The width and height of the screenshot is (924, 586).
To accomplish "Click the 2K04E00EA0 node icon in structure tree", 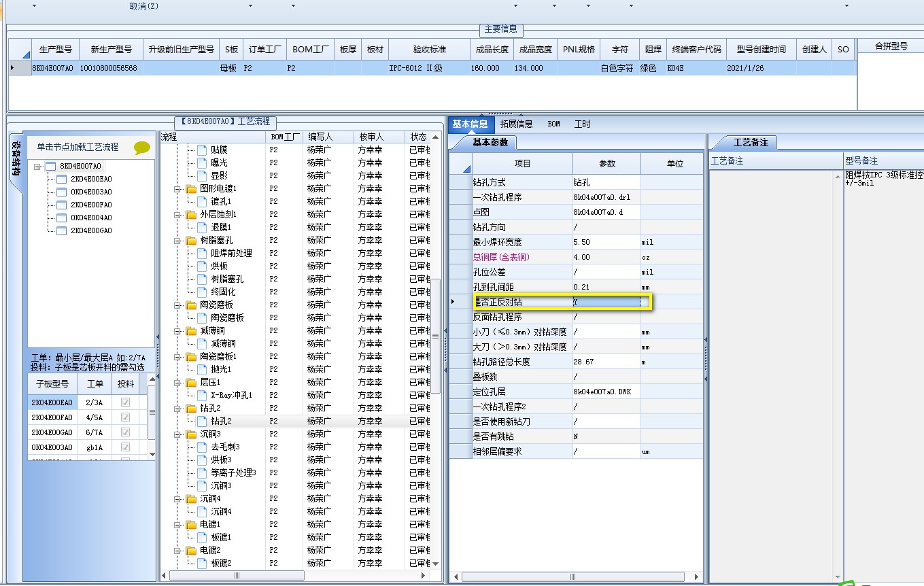I will (61, 179).
